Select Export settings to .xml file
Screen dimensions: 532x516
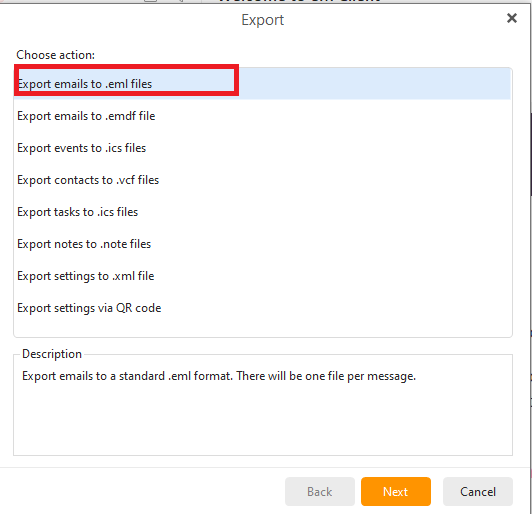(262, 276)
